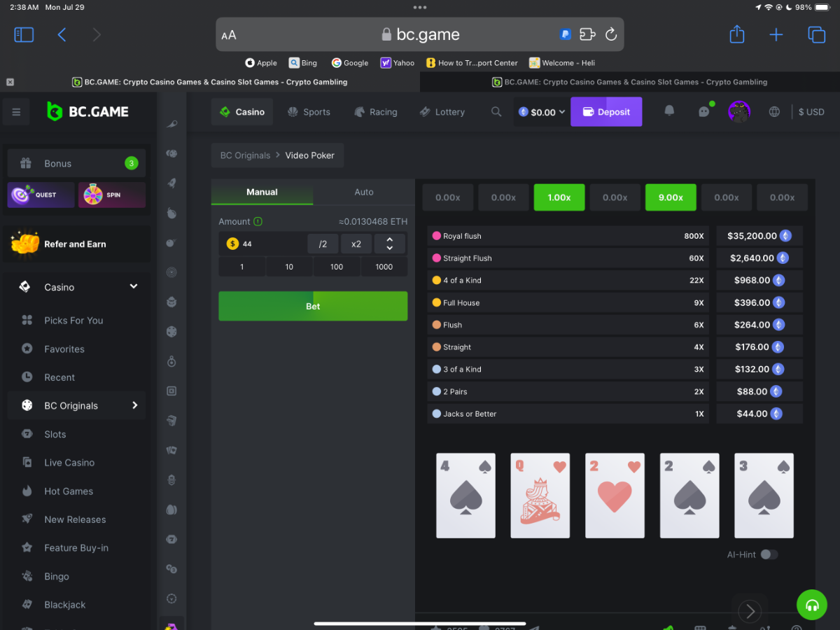Expand the BC Originals submenu

coord(134,405)
